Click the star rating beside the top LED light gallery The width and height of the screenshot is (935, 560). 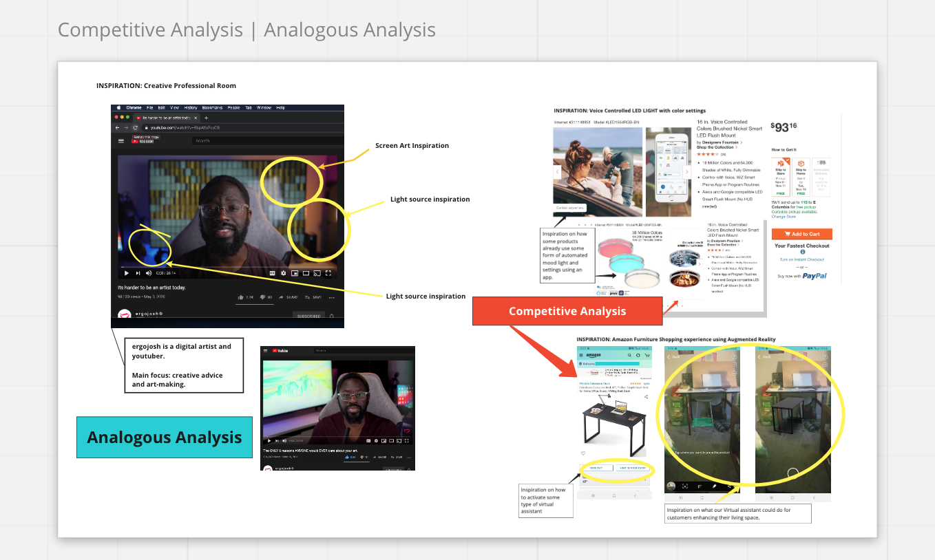[707, 154]
